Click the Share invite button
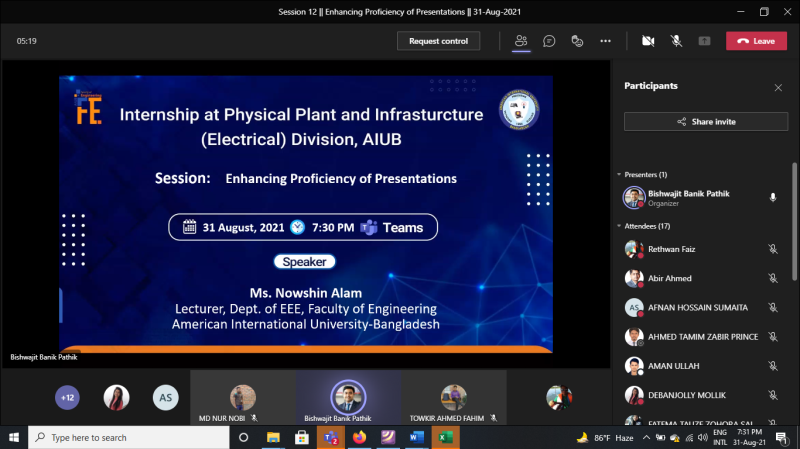800x449 pixels. click(706, 121)
